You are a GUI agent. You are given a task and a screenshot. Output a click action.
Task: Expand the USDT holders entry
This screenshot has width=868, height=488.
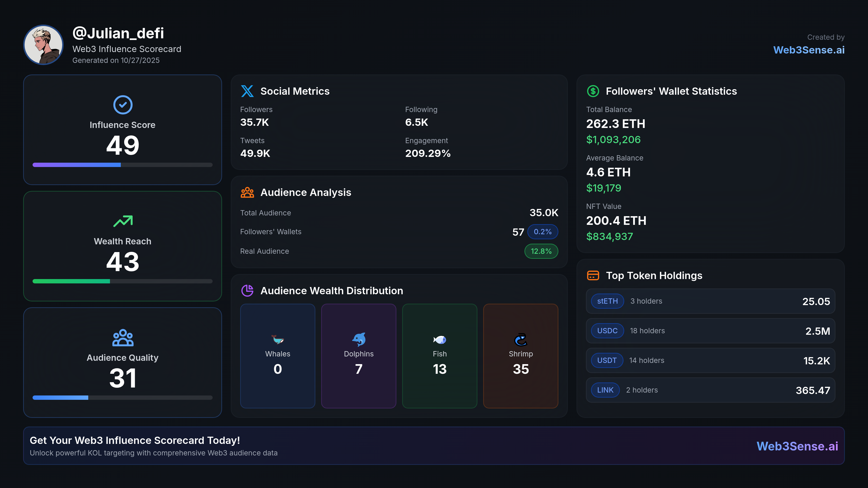710,360
